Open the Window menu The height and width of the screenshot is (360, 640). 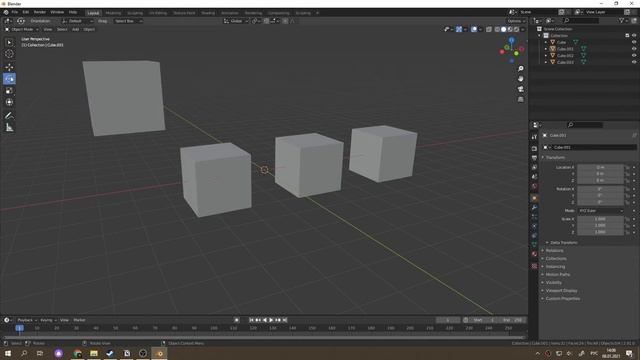coord(57,12)
